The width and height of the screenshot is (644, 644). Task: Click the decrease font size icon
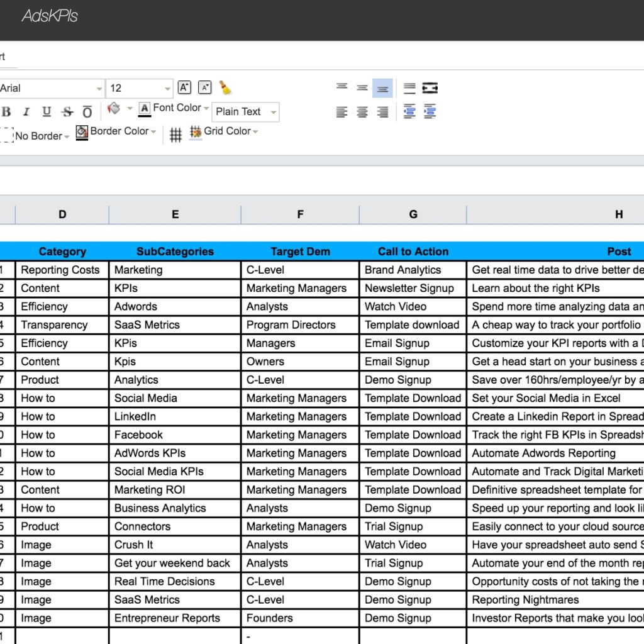(x=204, y=87)
